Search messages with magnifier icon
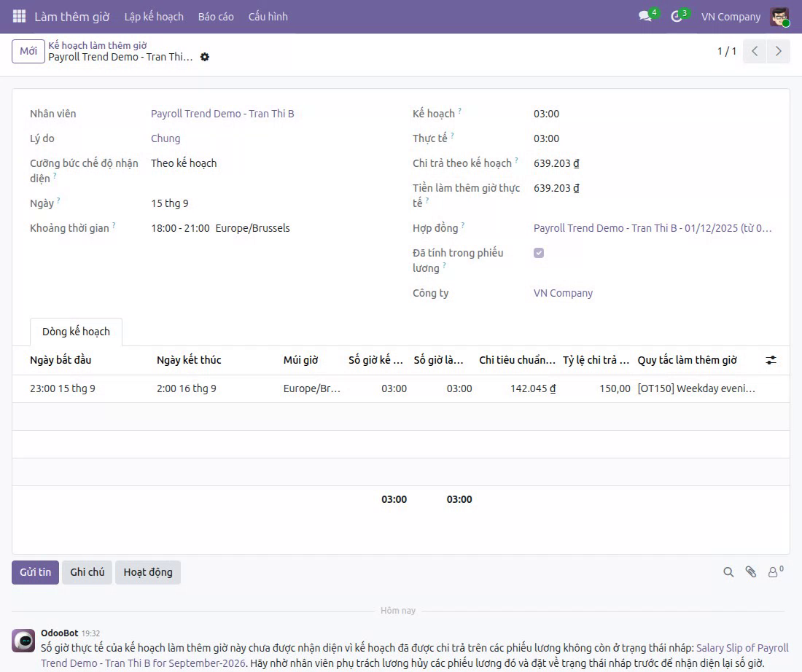Screen dimensions: 802x672 pyautogui.click(x=728, y=572)
